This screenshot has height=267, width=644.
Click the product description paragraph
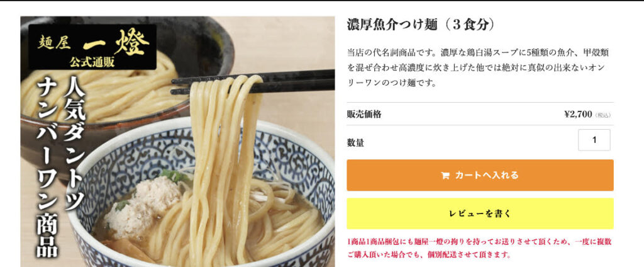click(478, 68)
